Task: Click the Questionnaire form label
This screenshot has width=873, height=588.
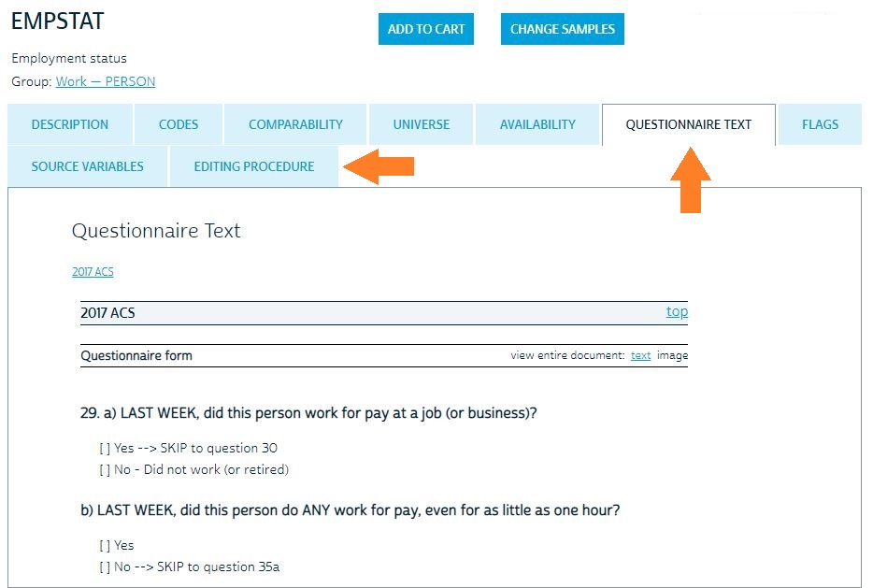Action: 136,355
